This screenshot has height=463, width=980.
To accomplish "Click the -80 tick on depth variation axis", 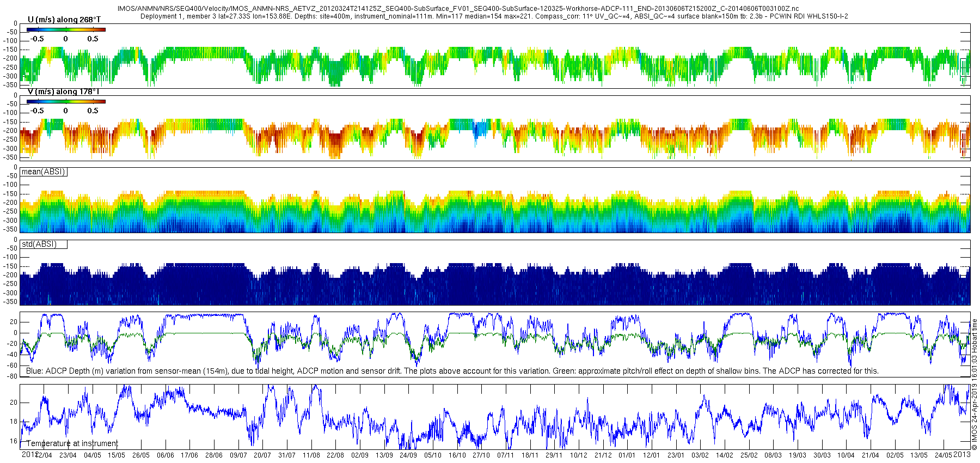I will (x=11, y=376).
